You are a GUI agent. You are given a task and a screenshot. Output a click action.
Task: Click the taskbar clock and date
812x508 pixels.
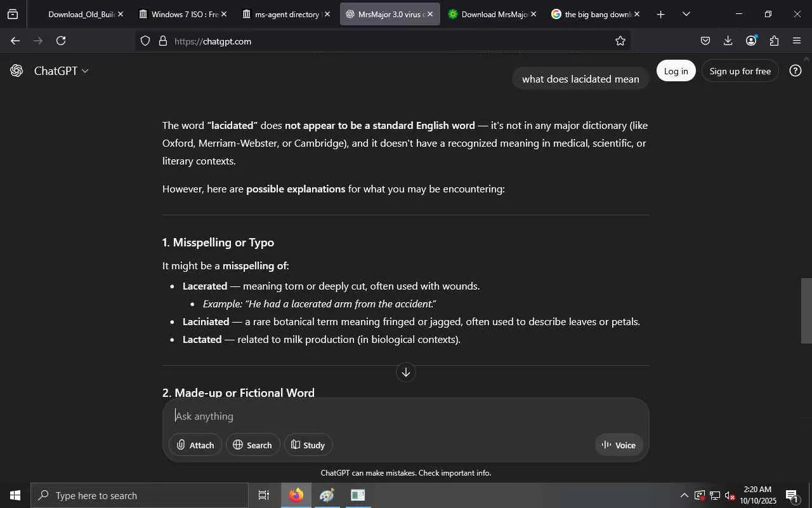click(757, 495)
